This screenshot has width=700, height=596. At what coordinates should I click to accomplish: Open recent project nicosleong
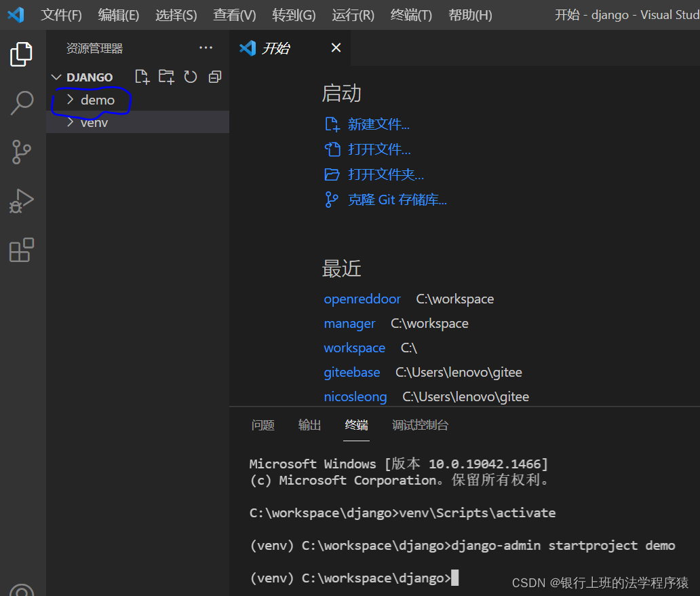[x=355, y=396]
